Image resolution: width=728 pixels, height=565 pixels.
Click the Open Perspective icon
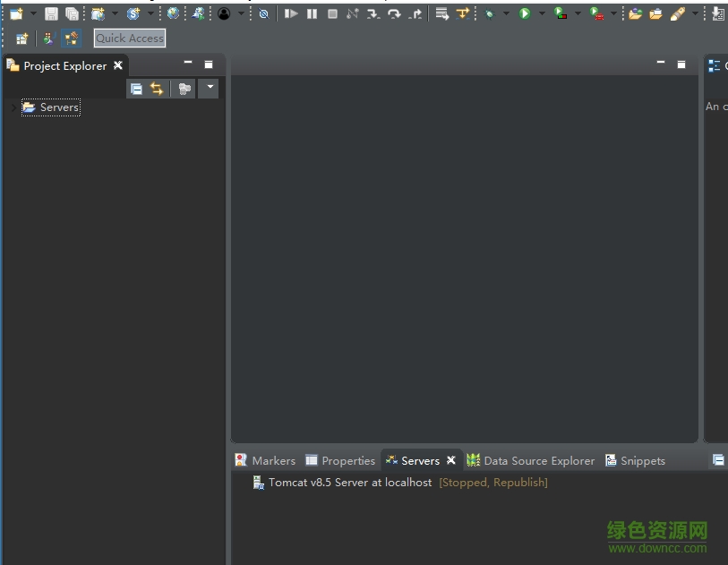coord(22,39)
